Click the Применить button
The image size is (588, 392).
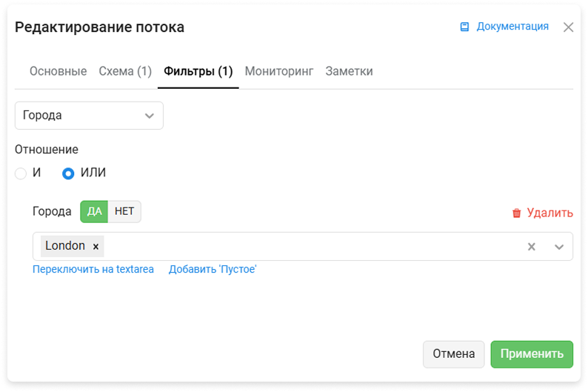pos(532,354)
